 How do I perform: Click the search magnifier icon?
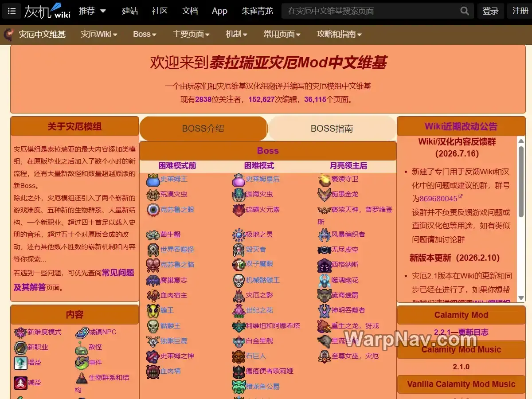click(x=465, y=11)
